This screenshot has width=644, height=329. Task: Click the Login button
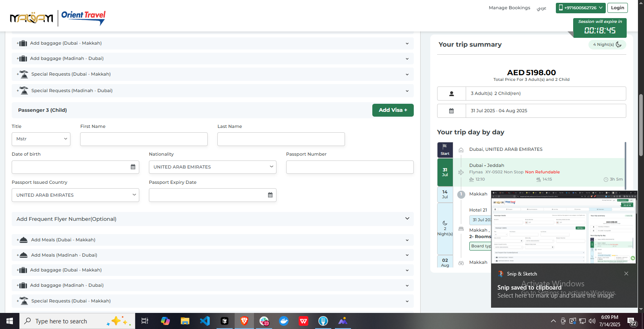617,8
